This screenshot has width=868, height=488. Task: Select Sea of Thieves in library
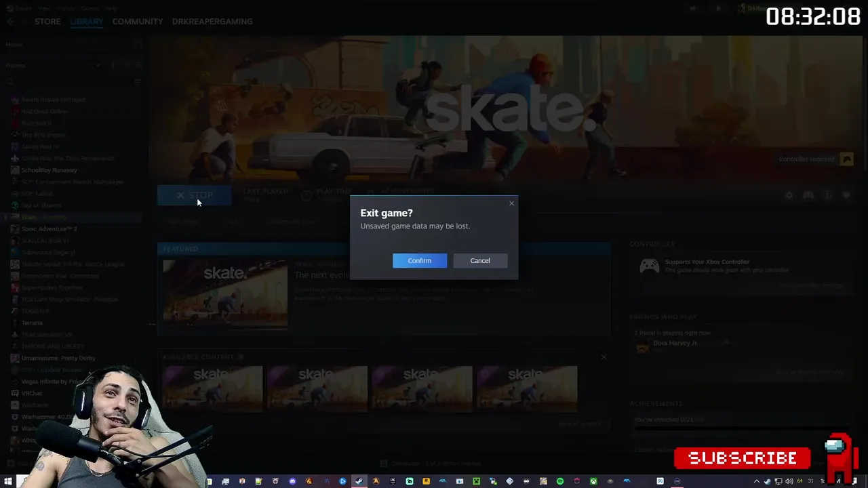(x=41, y=205)
